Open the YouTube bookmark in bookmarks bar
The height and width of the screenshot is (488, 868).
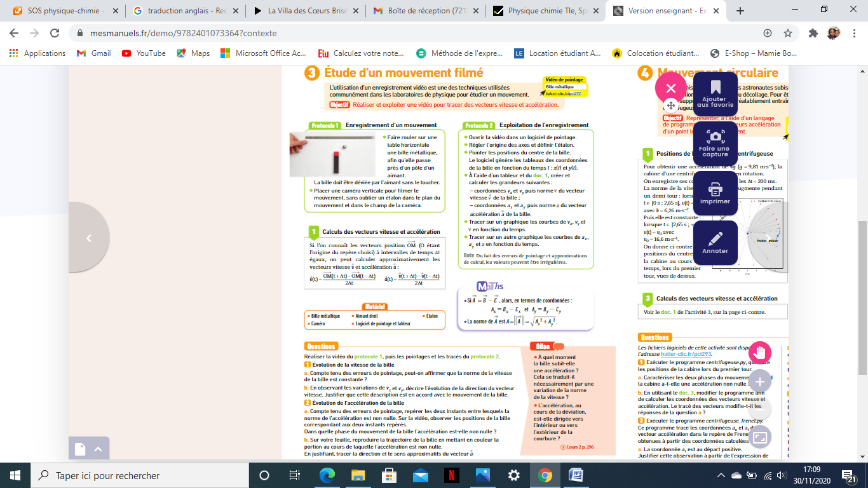pos(144,53)
